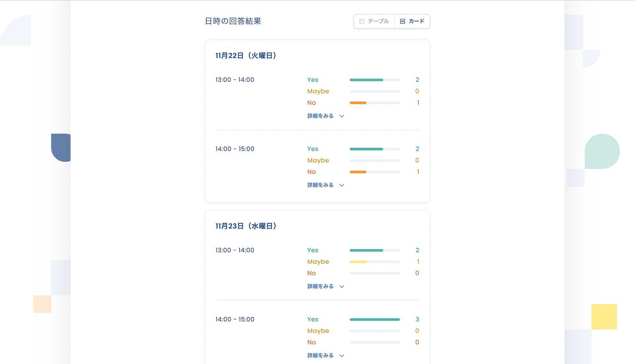Click the 11月22日（火曜日） date heading
This screenshot has height=364, width=635.
pyautogui.click(x=246, y=55)
